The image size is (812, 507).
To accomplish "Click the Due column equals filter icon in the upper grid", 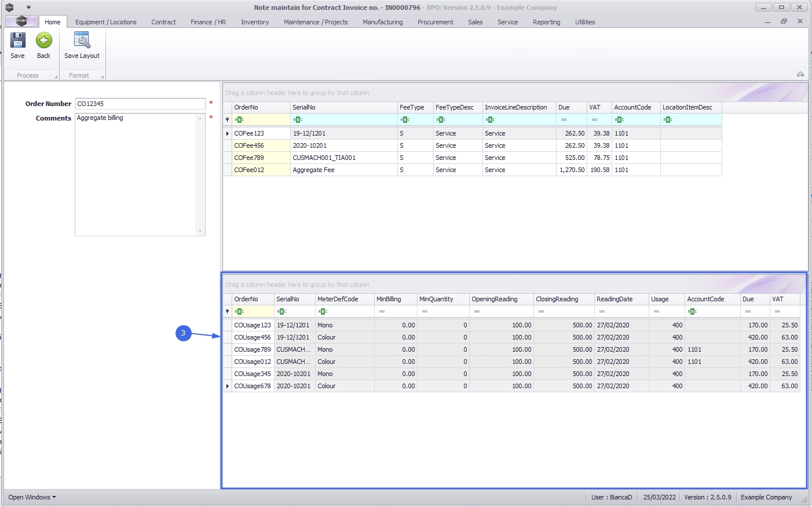I will 564,120.
